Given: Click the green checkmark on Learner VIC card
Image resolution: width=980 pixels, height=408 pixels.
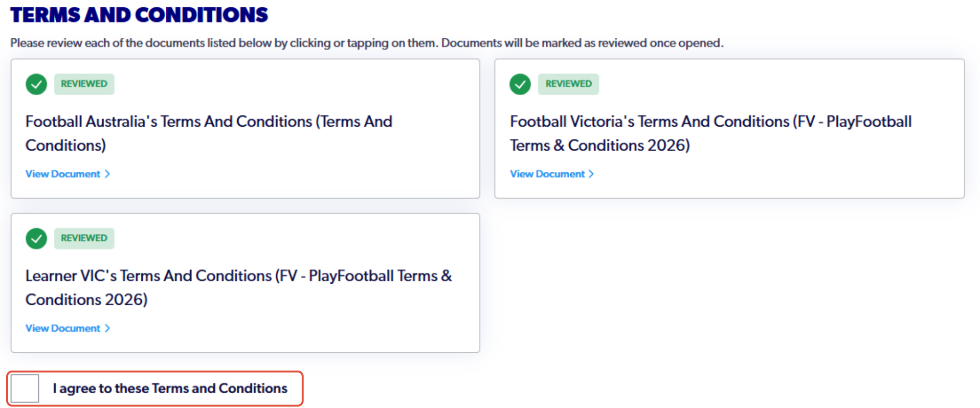Looking at the screenshot, I should (x=37, y=239).
